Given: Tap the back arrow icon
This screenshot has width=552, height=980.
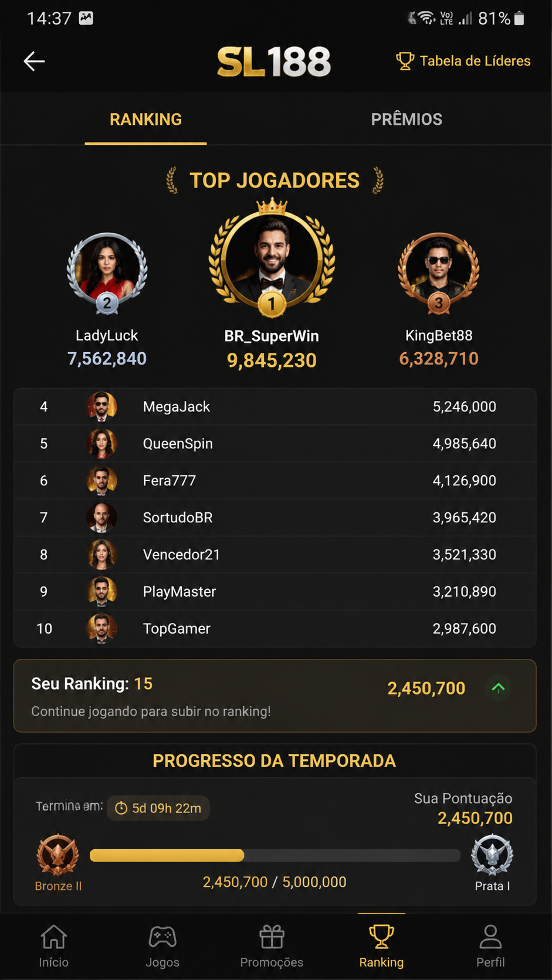Looking at the screenshot, I should [x=34, y=61].
